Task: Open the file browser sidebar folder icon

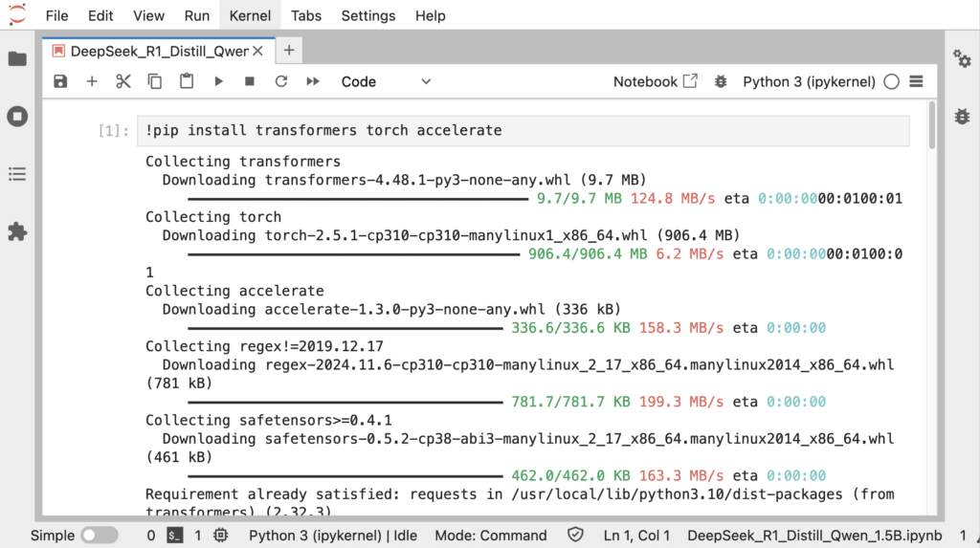Action: (17, 58)
